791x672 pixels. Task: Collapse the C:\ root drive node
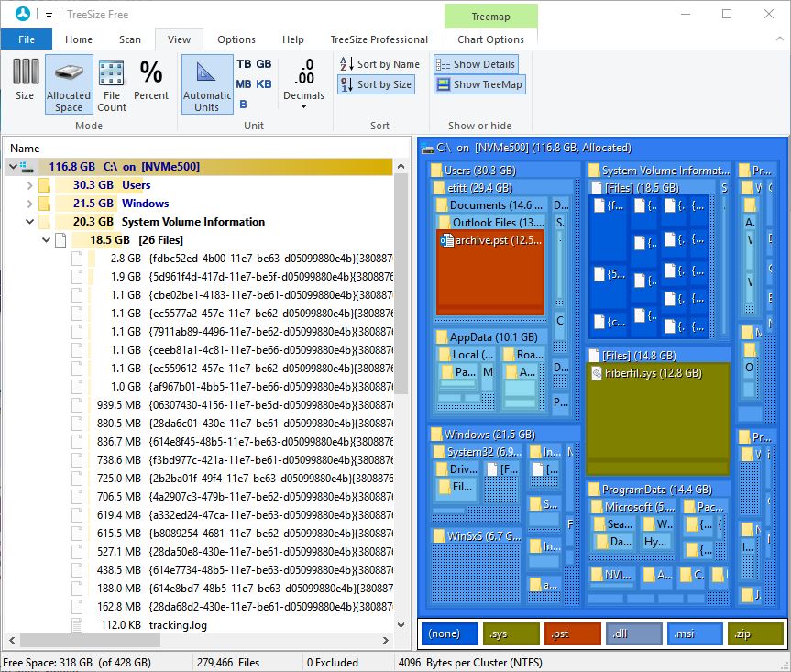click(13, 166)
